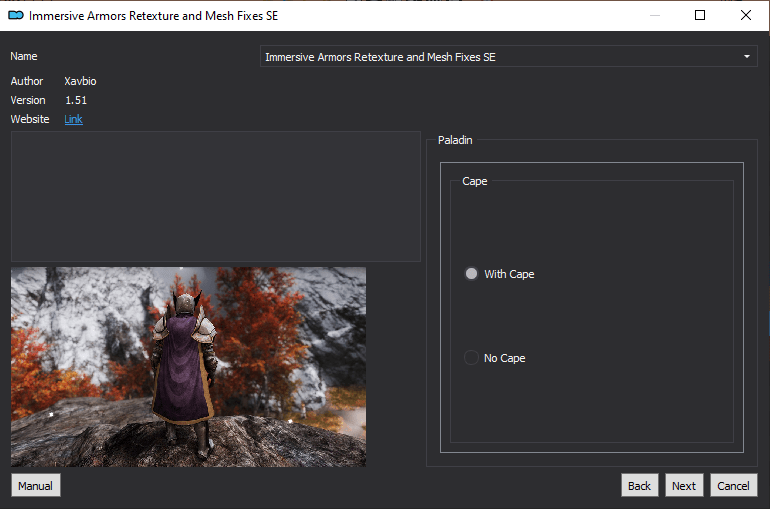Close the installer window
Image resolution: width=770 pixels, height=509 pixels.
click(x=745, y=15)
